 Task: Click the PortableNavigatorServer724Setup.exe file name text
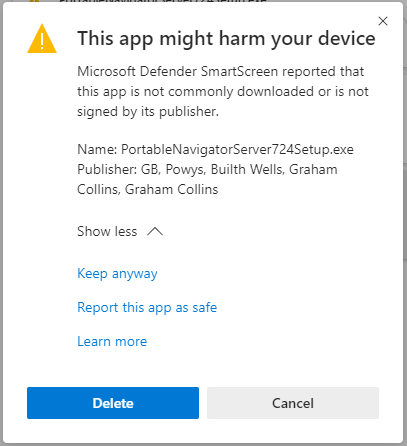coord(237,149)
